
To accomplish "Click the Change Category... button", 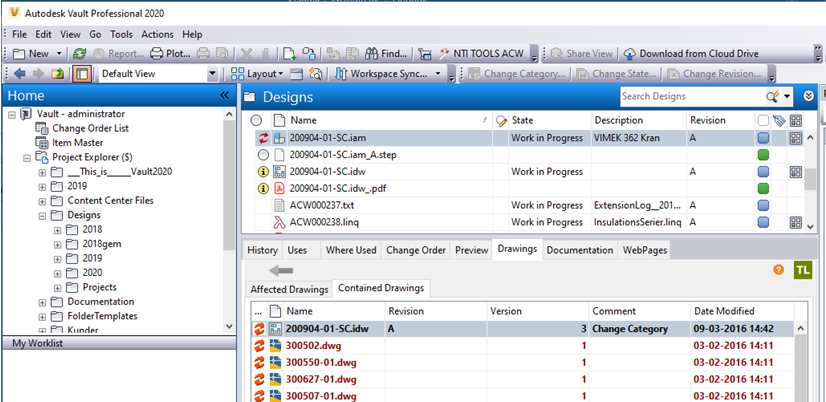I will (x=517, y=74).
